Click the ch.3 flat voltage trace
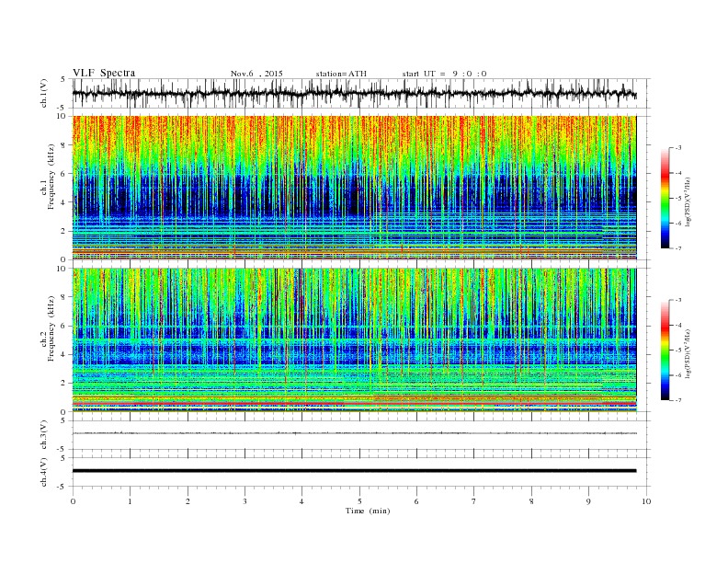 (x=354, y=433)
